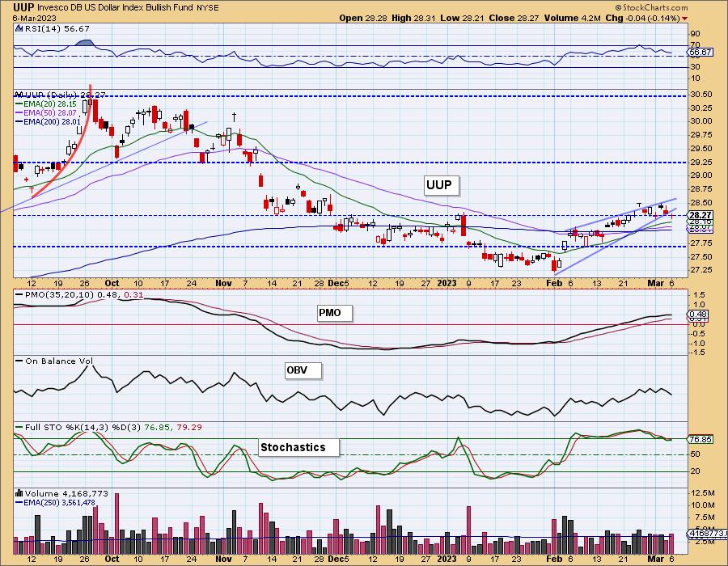Click the 2023 label on price time axis
This screenshot has height=566, width=728.
pyautogui.click(x=447, y=283)
